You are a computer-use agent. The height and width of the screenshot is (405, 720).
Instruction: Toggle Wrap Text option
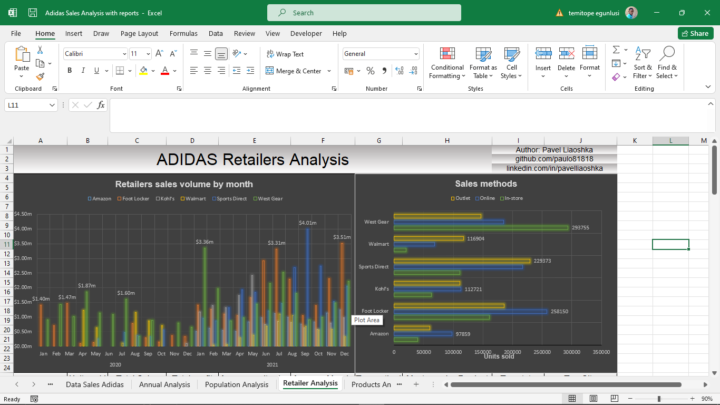(x=285, y=54)
